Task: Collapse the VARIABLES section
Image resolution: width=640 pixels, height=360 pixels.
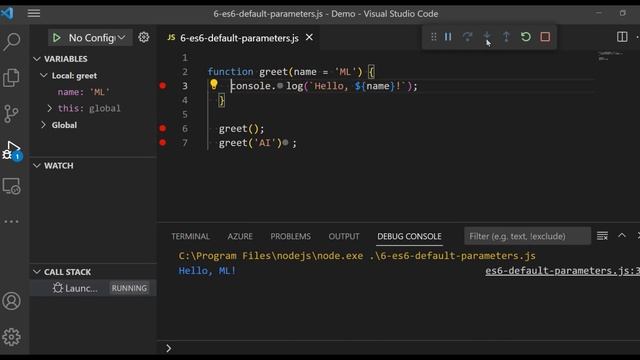Action: click(x=37, y=59)
